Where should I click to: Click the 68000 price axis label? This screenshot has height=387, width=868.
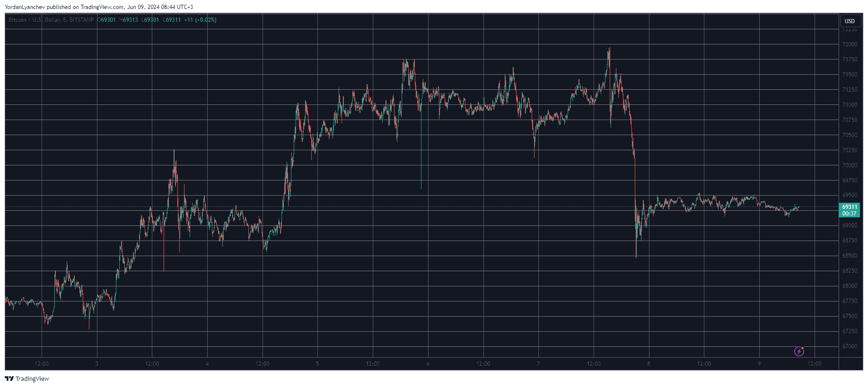850,286
